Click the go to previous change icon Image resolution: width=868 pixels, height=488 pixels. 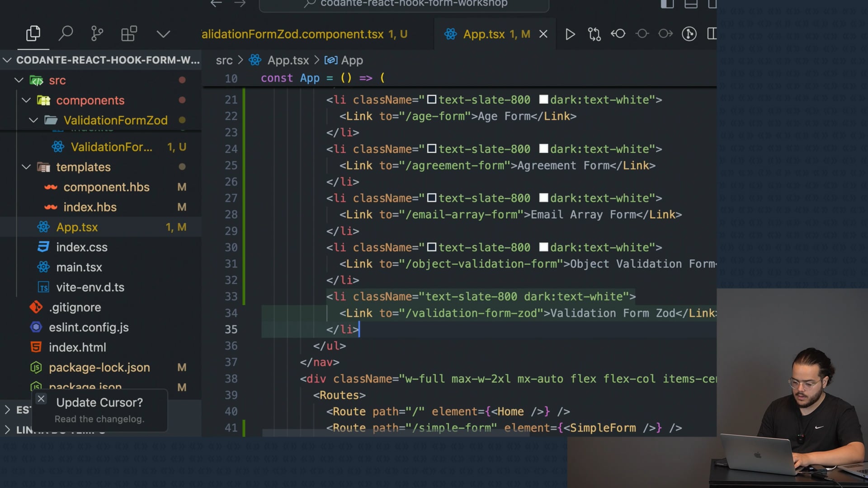pyautogui.click(x=618, y=34)
